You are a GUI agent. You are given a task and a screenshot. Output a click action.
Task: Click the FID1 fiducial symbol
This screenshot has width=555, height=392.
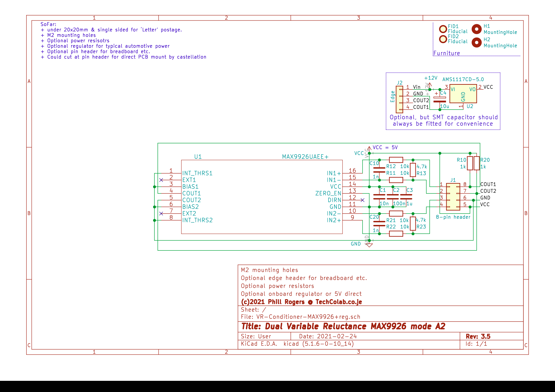click(x=443, y=29)
